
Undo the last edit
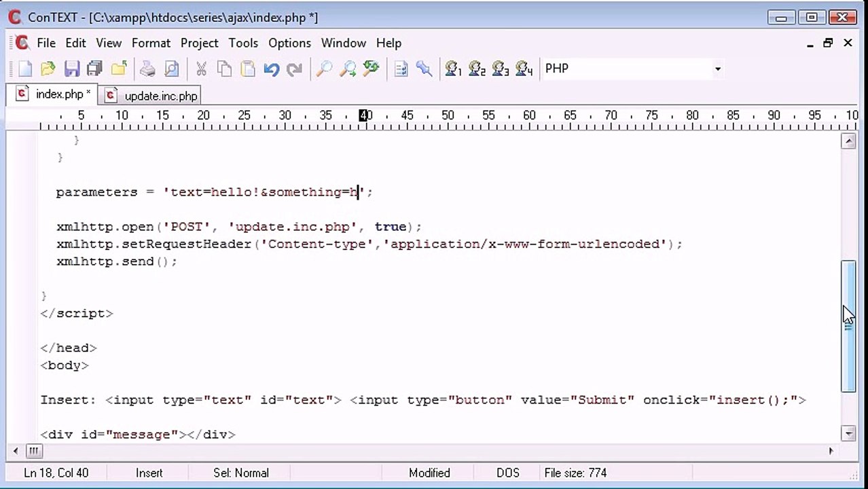coord(271,69)
